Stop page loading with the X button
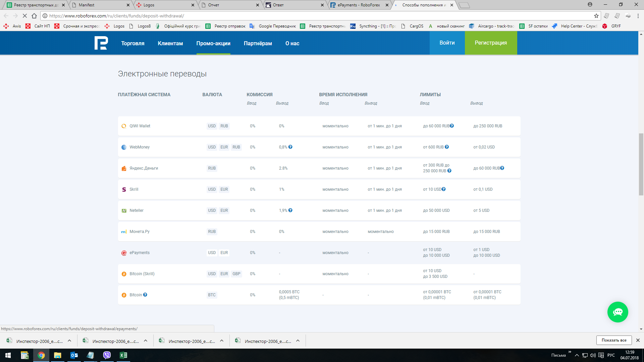 24,16
